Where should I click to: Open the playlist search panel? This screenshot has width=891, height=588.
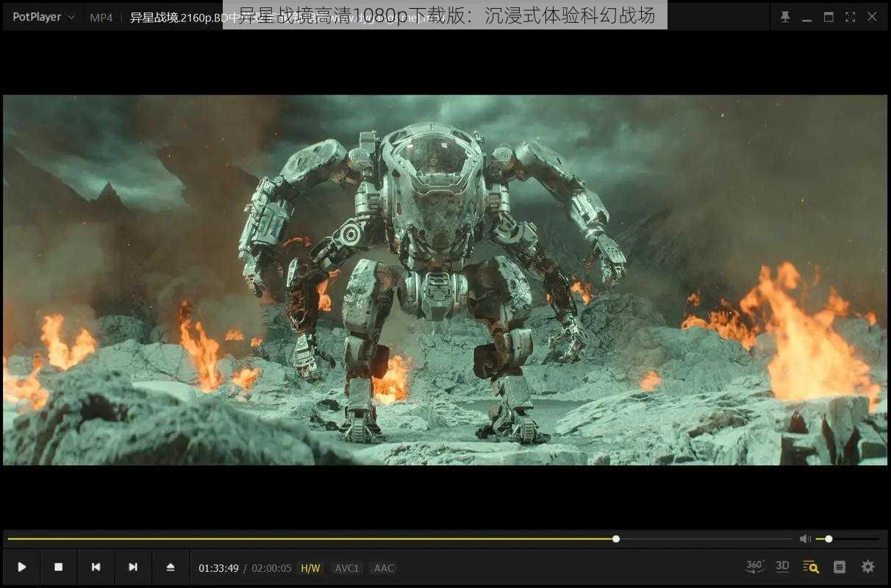[x=811, y=567]
